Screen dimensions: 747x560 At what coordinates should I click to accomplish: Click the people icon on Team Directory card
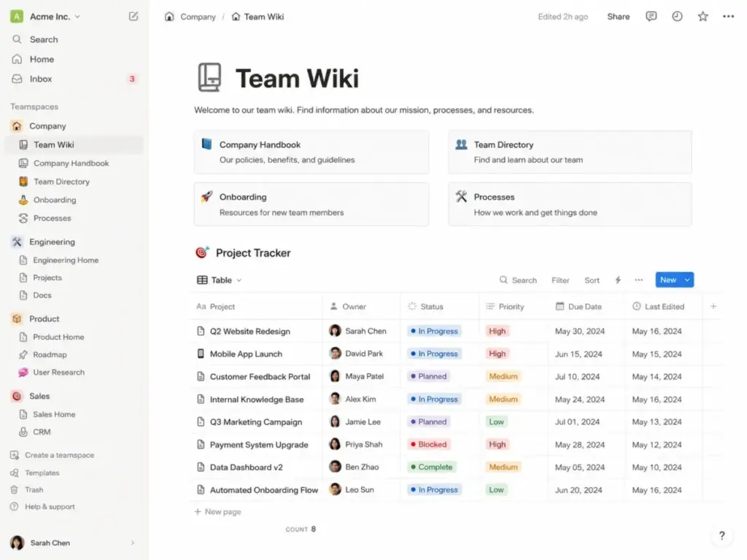(x=461, y=144)
